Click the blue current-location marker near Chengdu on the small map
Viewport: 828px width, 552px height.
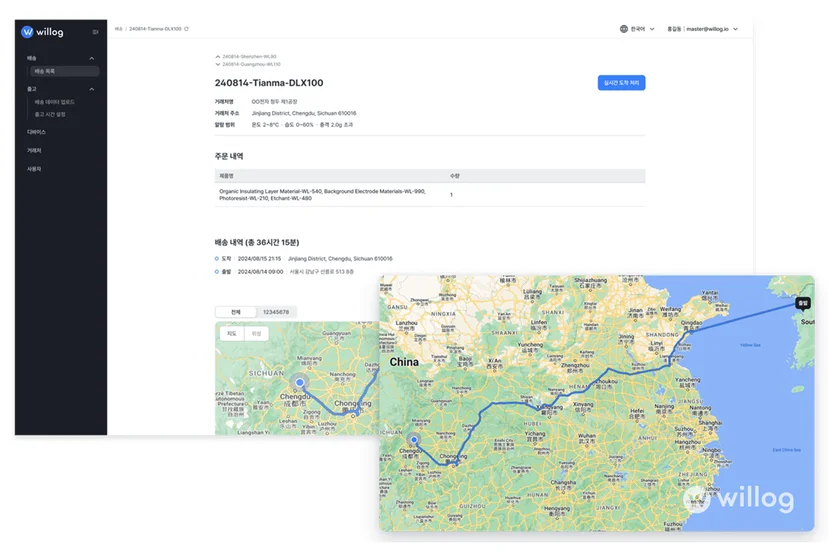(x=299, y=382)
